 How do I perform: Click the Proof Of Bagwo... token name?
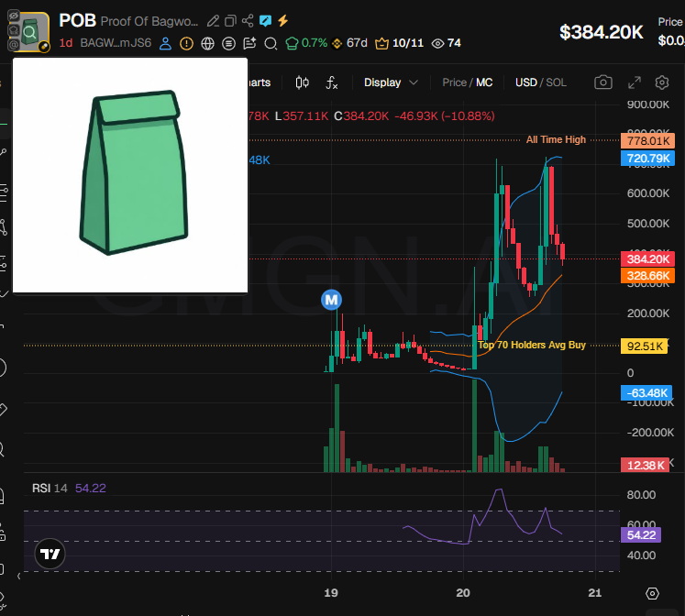(149, 21)
